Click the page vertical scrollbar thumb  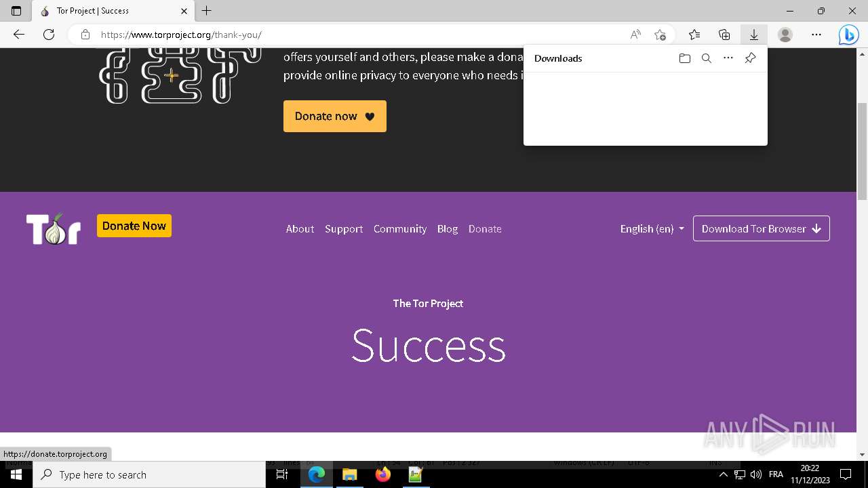click(862, 151)
